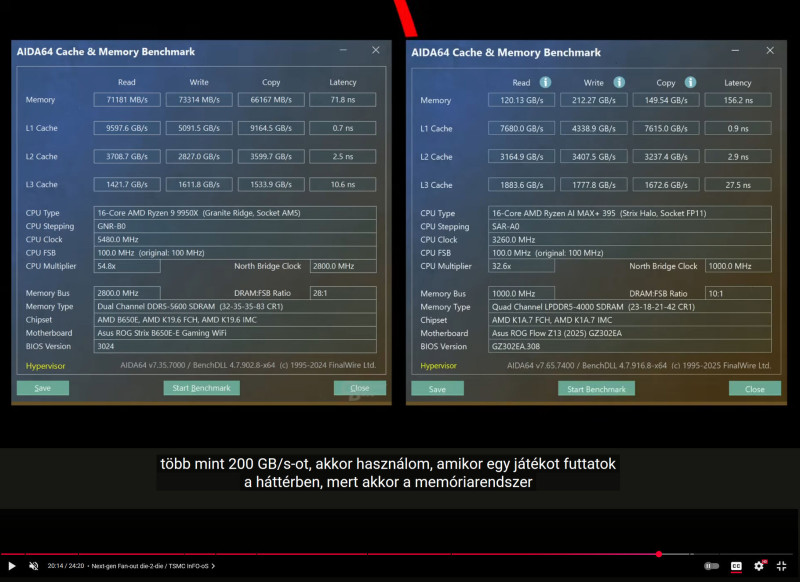Image resolution: width=800 pixels, height=582 pixels.
Task: Click the L2 Cache Write value "2827.0 GB/s"
Action: pos(199,157)
